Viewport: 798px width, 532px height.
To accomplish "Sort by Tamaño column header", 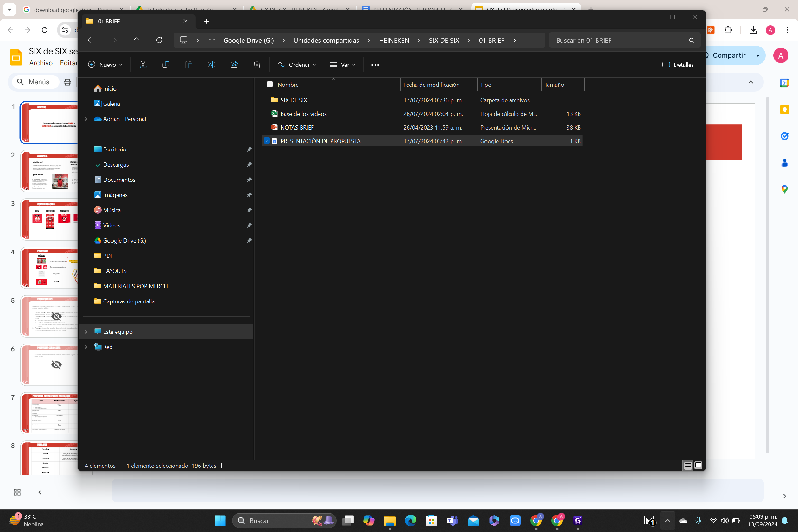I will coord(563,85).
